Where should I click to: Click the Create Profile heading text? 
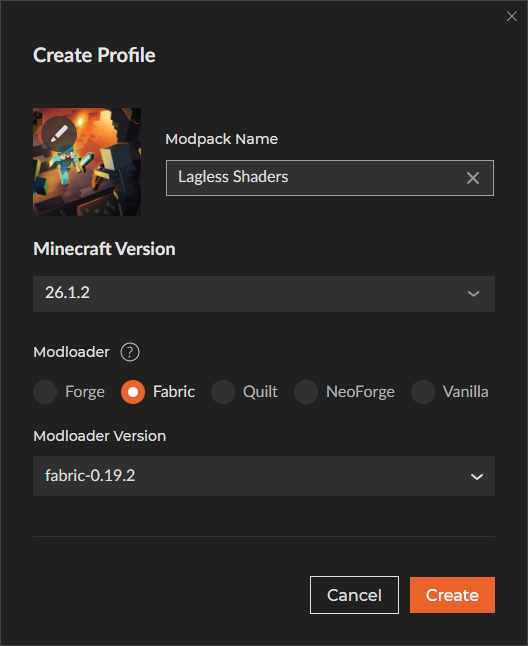[94, 55]
